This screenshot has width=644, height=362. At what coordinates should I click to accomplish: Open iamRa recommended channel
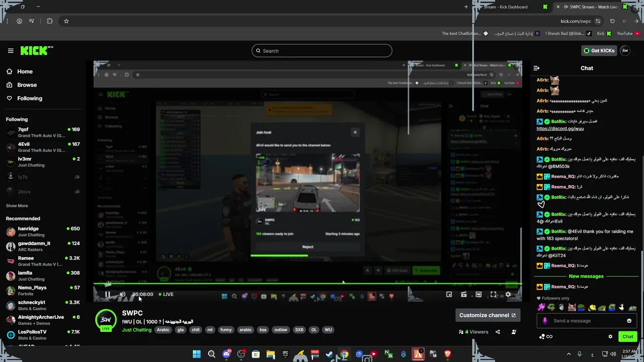click(43, 276)
